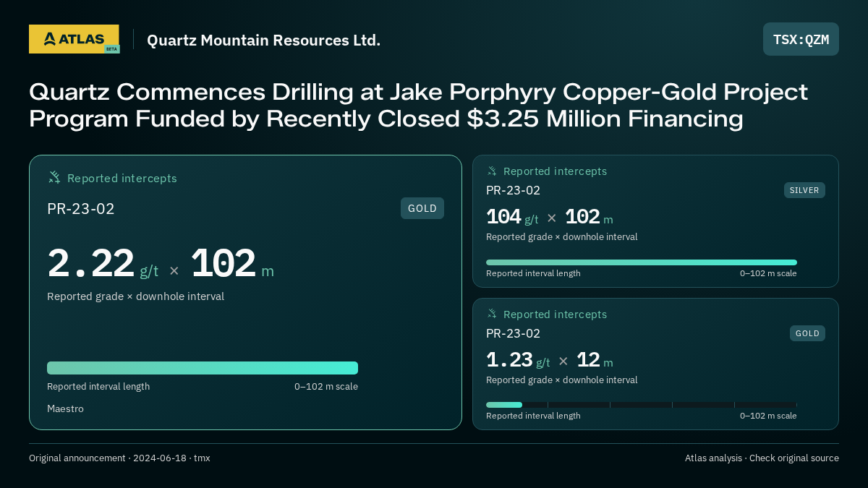868x488 pixels.
Task: Click the '2.22' grade value
Action: click(x=91, y=264)
